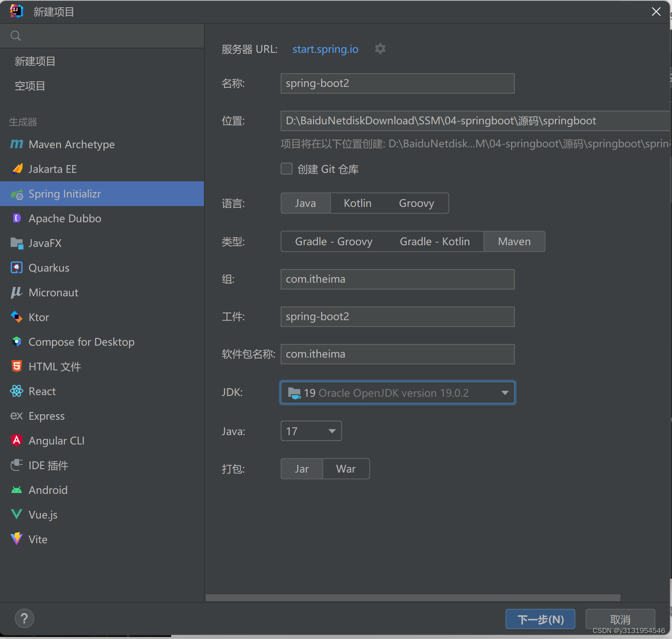Image resolution: width=672 pixels, height=639 pixels.
Task: Click the search magnifier icon
Action: point(16,36)
